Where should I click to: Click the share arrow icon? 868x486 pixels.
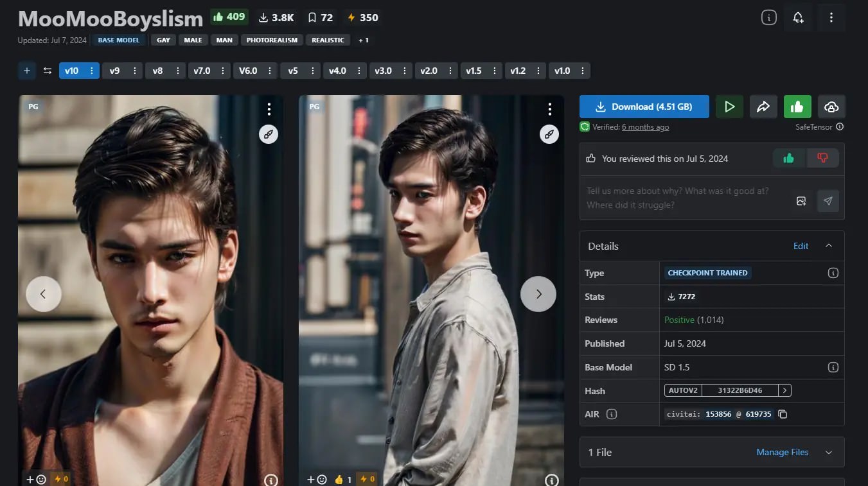(x=763, y=107)
